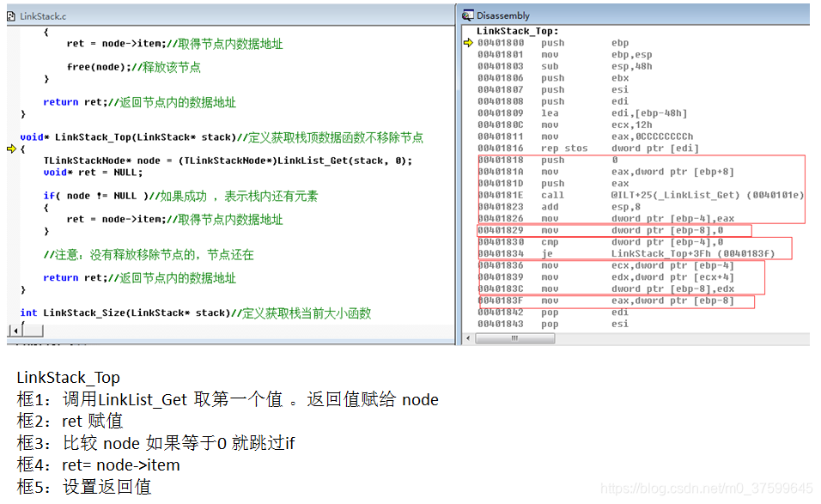Click disassembly line 00401829 mov [ebp-8],0
The width and height of the screenshot is (821, 504).
point(600,230)
